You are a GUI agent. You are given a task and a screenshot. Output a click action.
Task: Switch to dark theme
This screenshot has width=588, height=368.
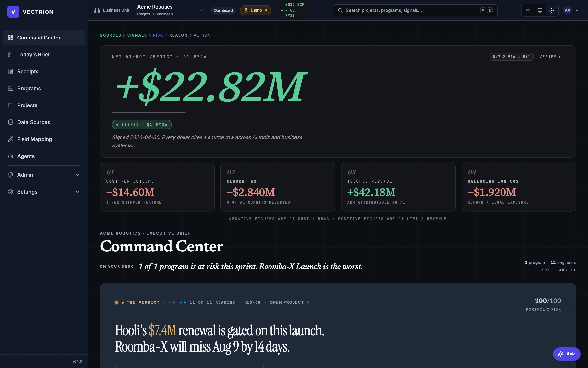551,10
